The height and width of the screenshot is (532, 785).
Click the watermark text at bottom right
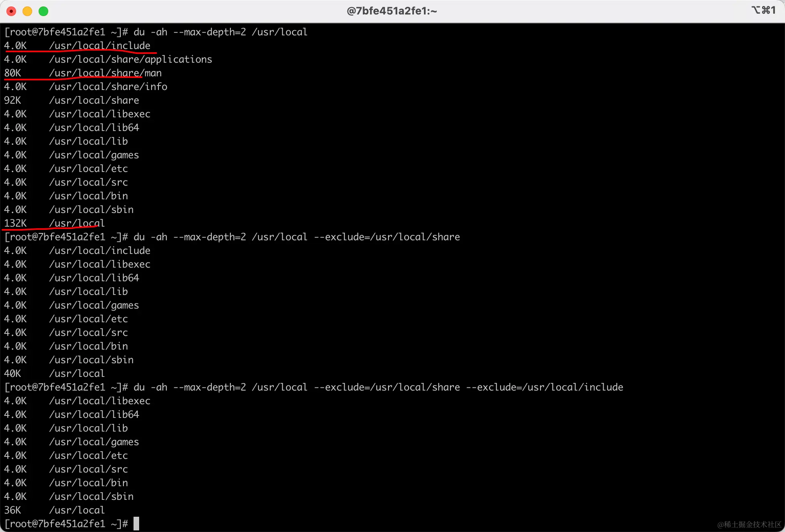point(749,524)
